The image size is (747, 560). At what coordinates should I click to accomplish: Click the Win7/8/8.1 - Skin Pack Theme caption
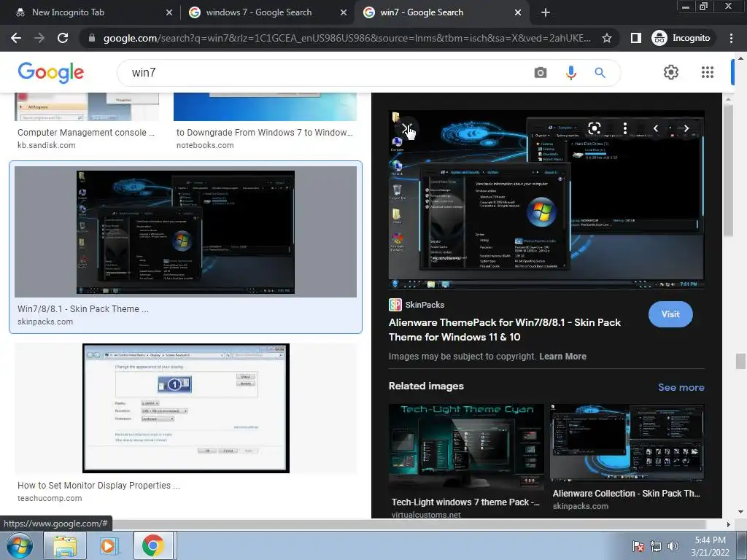[83, 308]
